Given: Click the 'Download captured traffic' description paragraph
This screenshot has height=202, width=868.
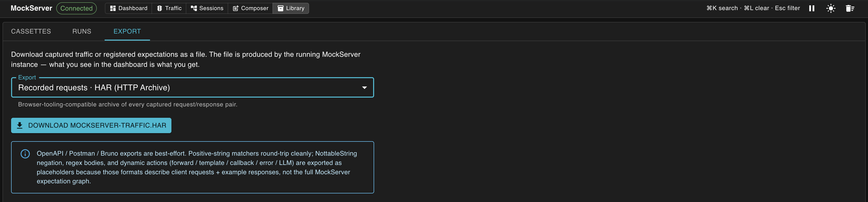Looking at the screenshot, I should click(x=186, y=59).
